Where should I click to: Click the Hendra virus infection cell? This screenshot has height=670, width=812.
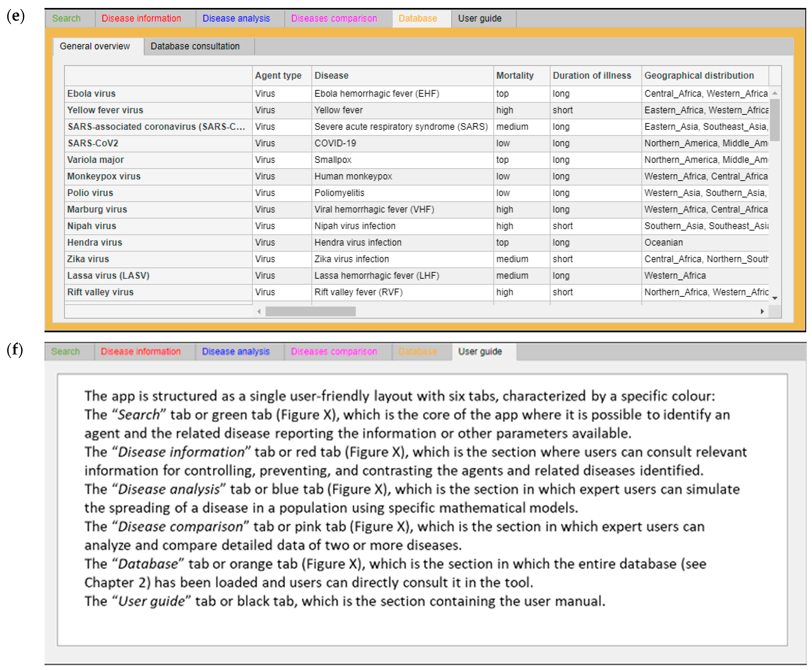[358, 242]
